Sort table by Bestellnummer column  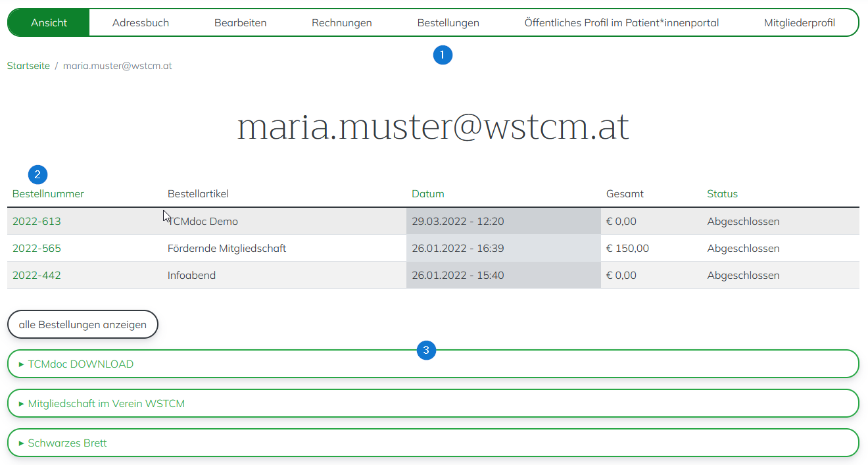[x=48, y=194]
